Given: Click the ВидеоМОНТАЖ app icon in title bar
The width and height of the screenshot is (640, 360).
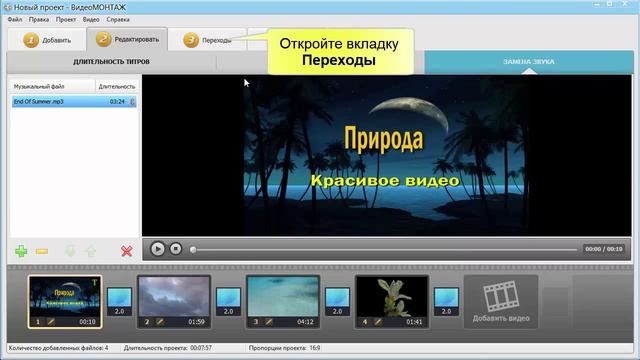Looking at the screenshot, I should click(7, 7).
